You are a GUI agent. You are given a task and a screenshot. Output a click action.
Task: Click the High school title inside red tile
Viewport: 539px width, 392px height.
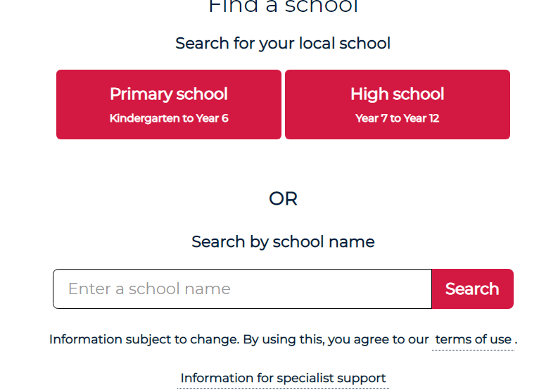click(x=398, y=94)
